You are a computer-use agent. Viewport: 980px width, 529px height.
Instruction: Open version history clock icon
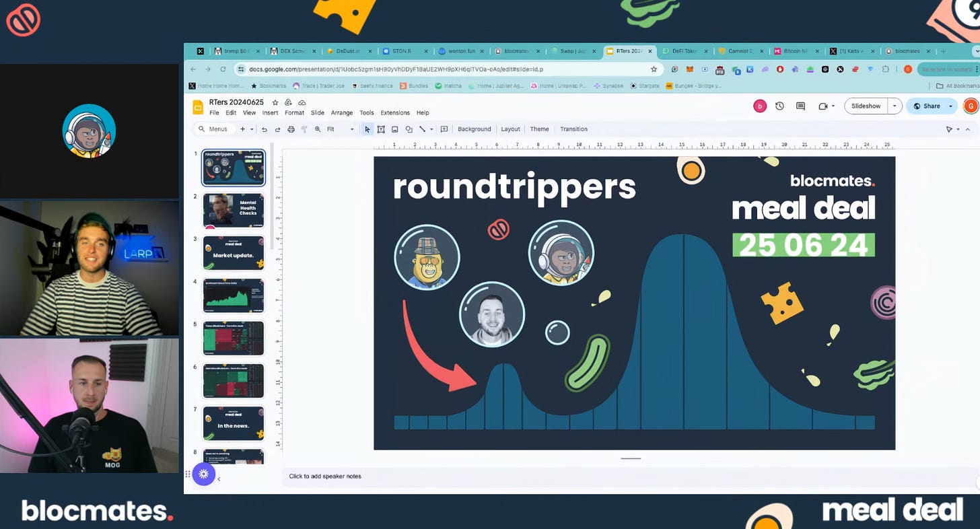tap(779, 106)
